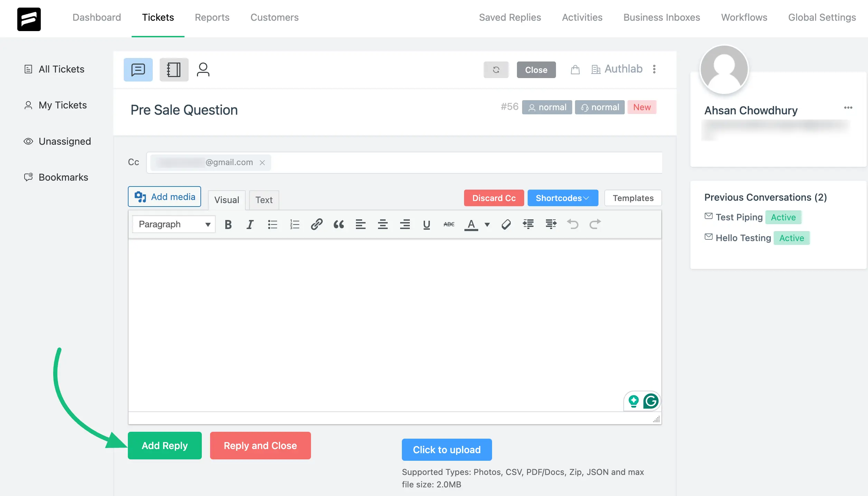Click the hyperlink insertion icon
868x496 pixels.
tap(317, 224)
